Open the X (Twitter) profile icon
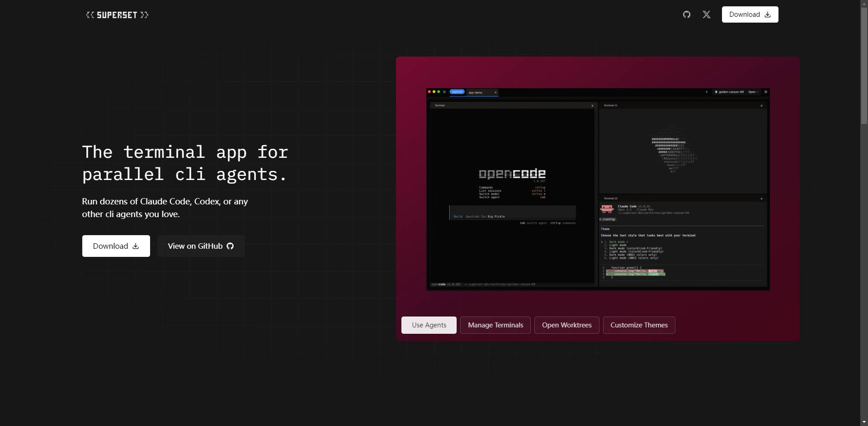This screenshot has height=426, width=868. point(706,14)
